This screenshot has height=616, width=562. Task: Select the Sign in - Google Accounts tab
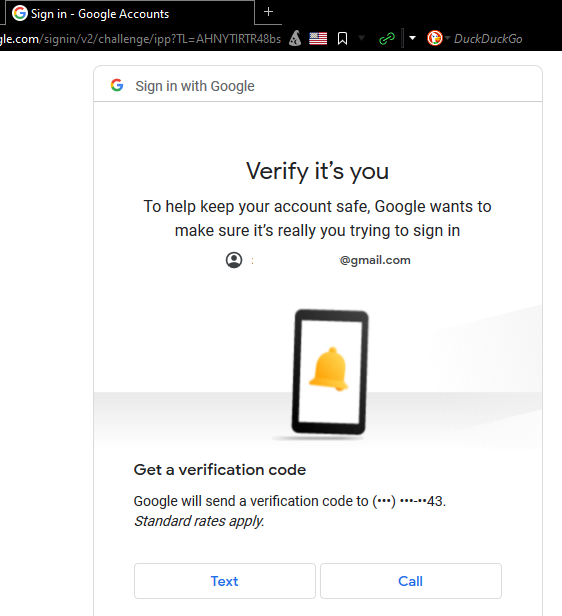click(130, 13)
